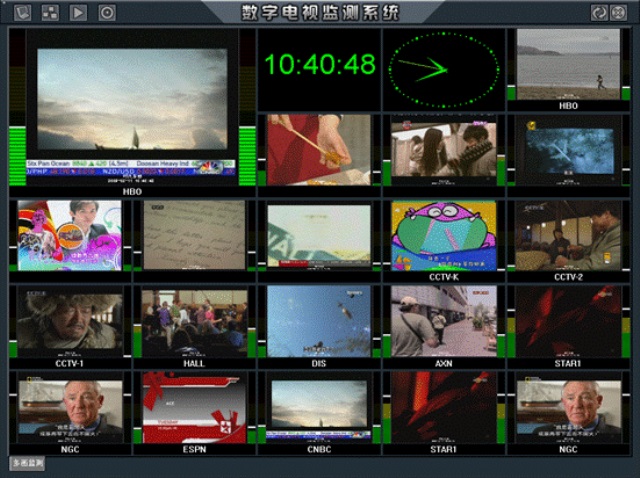This screenshot has width=640, height=478.
Task: Click the right audio level meter of large HBO tile
Action: 247,107
